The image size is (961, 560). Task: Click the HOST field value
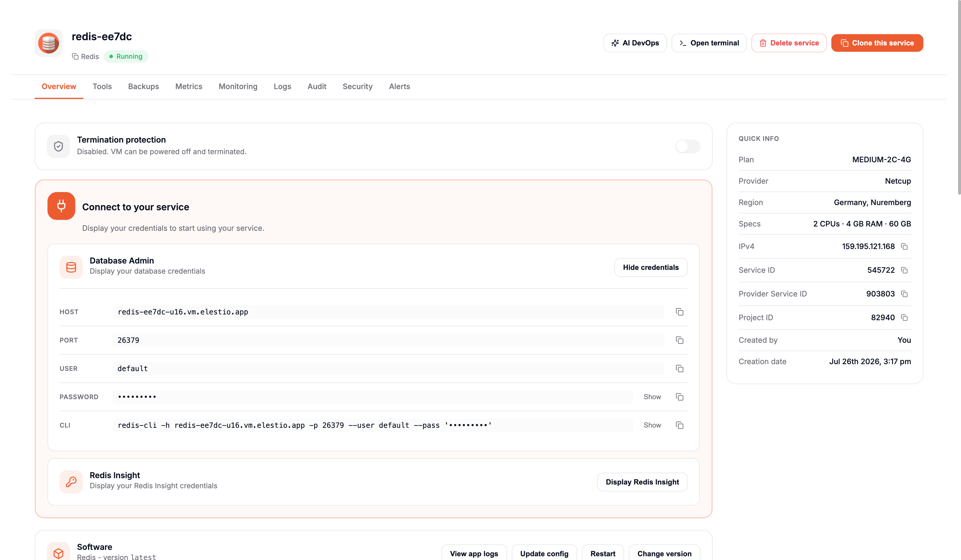pos(388,312)
